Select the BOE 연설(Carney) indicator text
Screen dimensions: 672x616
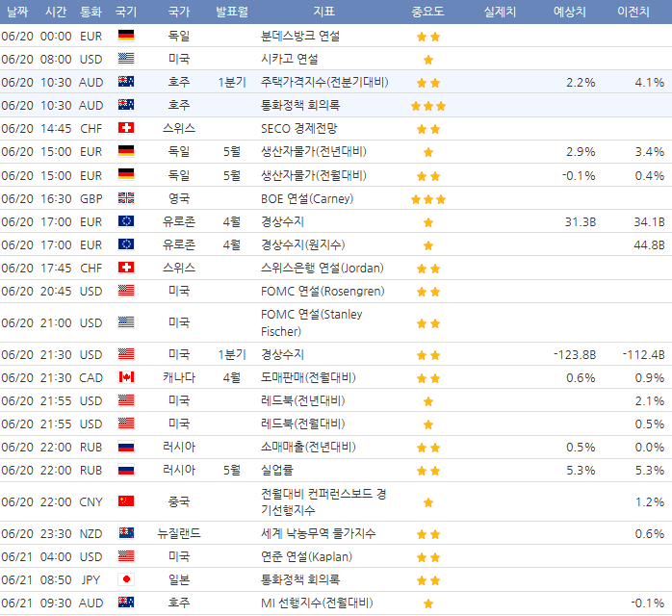pos(307,199)
